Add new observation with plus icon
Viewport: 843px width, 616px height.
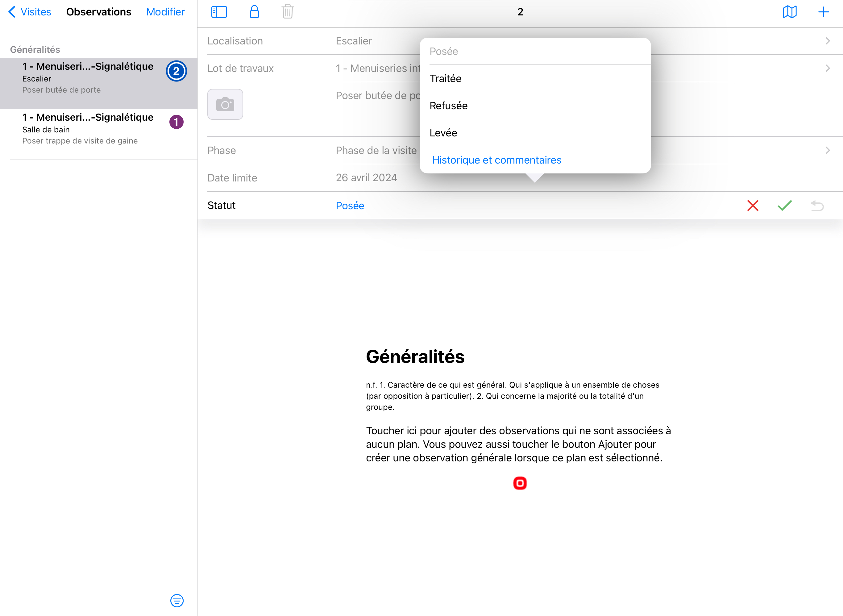coord(823,12)
